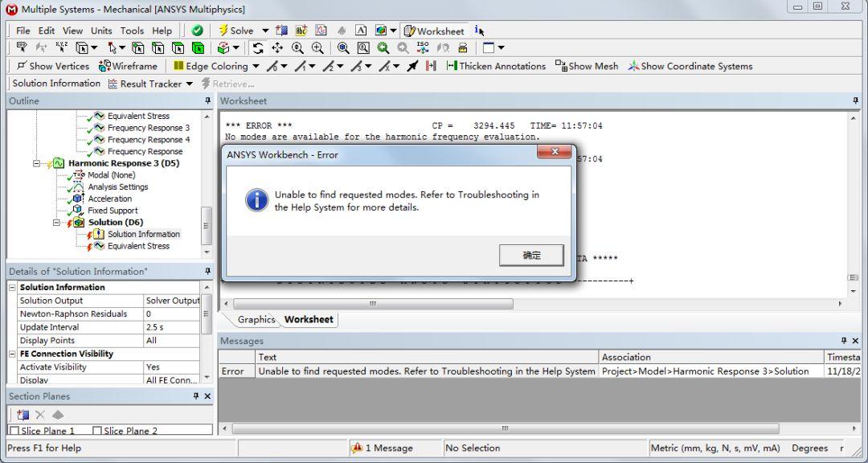The height and width of the screenshot is (463, 868).
Task: Click the Worksheet toolbar button
Action: 435,31
